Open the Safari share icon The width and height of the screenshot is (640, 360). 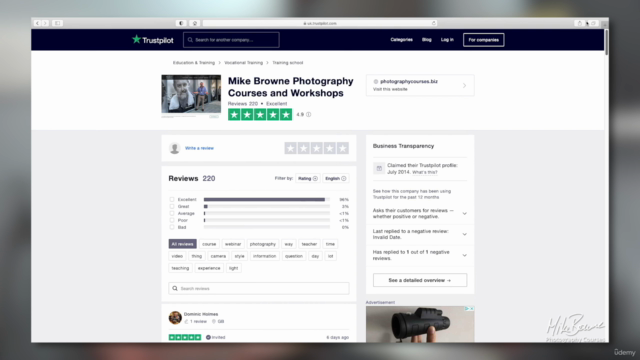[579, 23]
